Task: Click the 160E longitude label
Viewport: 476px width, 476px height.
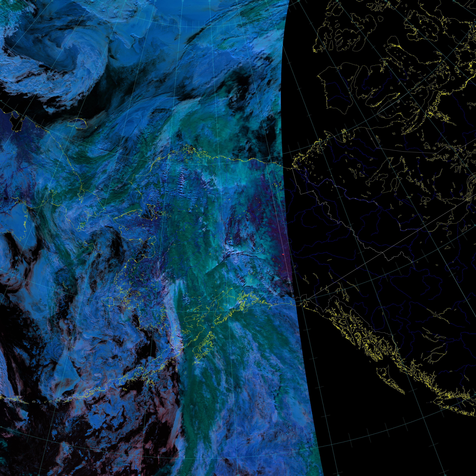Action: click(x=52, y=1)
